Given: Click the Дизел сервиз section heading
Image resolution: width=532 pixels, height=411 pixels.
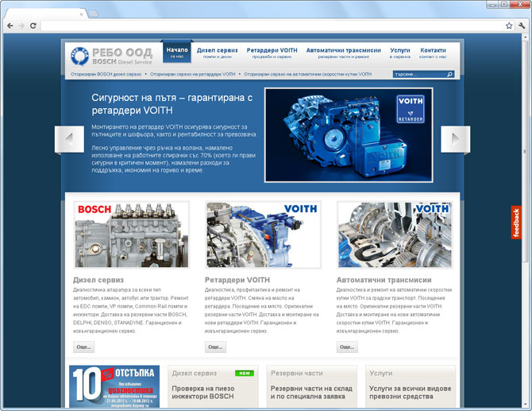Looking at the screenshot, I should [98, 280].
